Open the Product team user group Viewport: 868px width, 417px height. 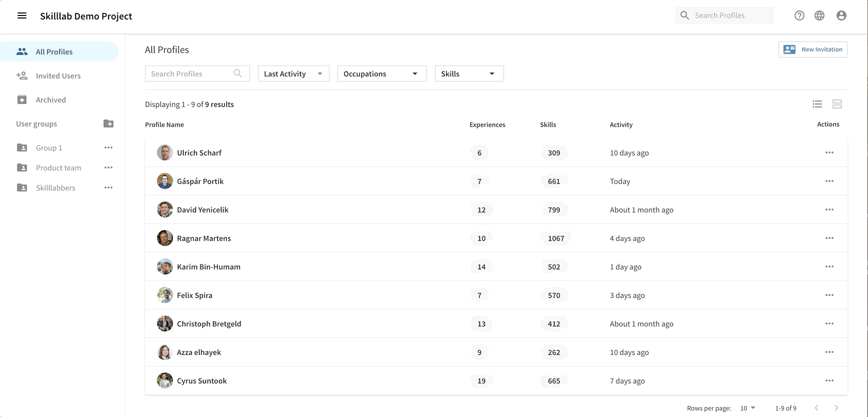[58, 167]
